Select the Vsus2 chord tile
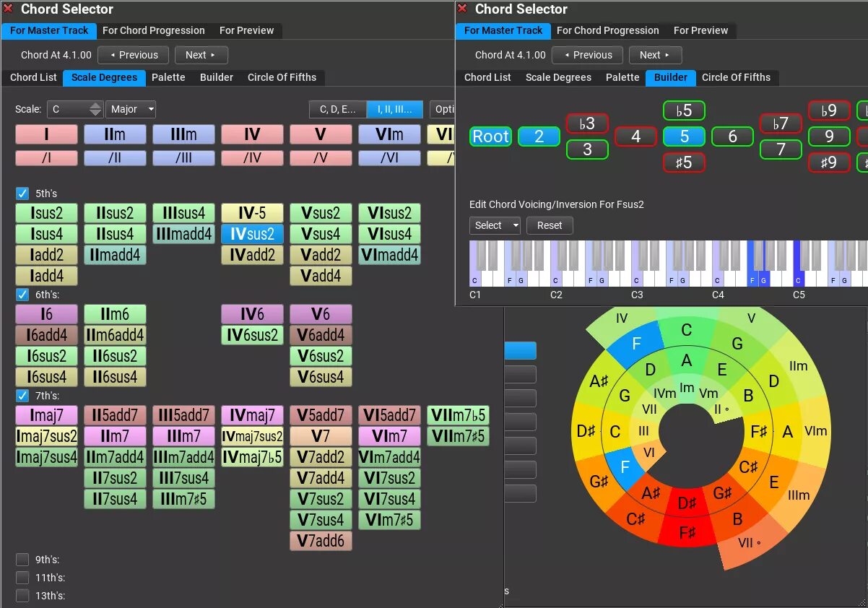 tap(321, 212)
